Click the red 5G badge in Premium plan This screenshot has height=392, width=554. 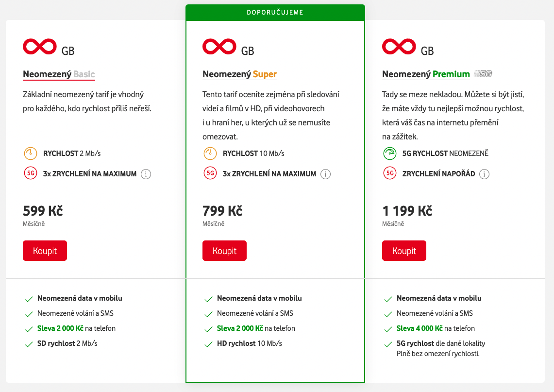tap(389, 173)
